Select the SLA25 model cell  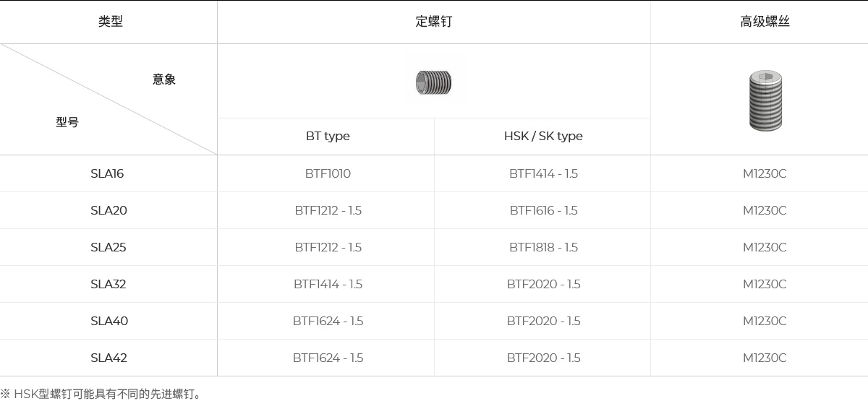(x=109, y=247)
